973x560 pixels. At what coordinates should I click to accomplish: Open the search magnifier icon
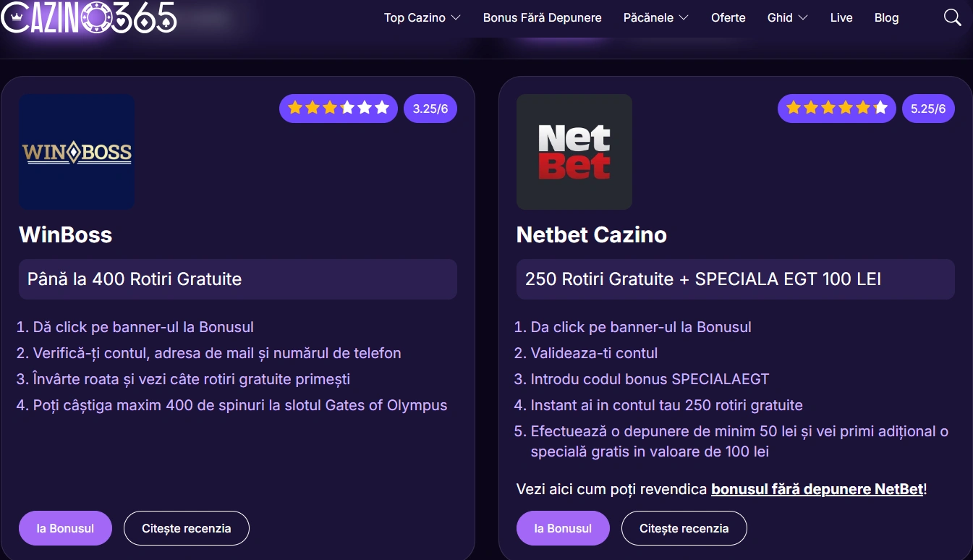tap(952, 17)
